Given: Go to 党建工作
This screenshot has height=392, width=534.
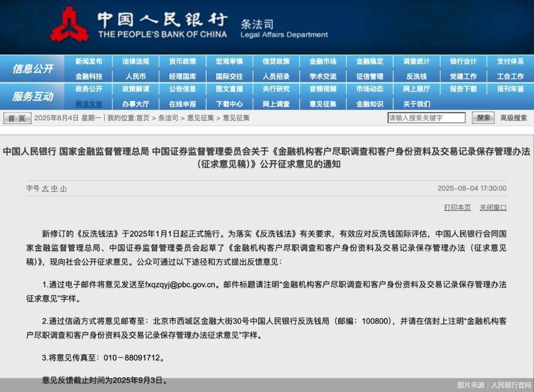Looking at the screenshot, I should (464, 76).
